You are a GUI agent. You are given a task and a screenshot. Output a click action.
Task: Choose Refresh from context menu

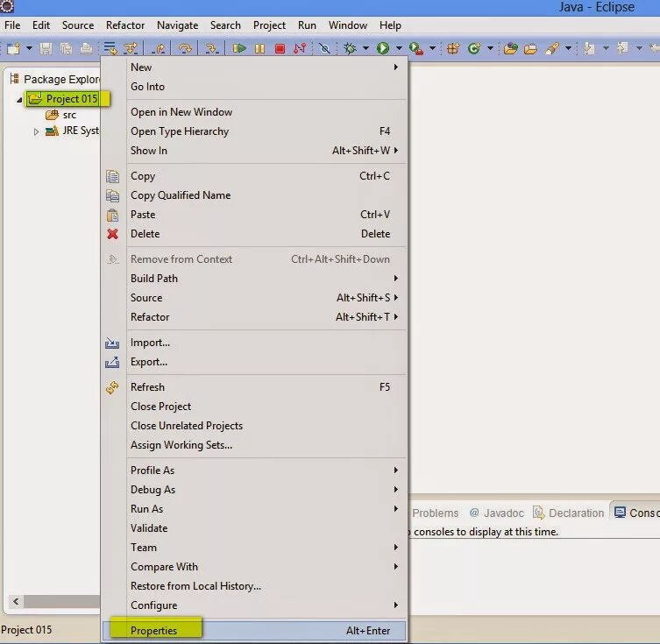pos(254,387)
